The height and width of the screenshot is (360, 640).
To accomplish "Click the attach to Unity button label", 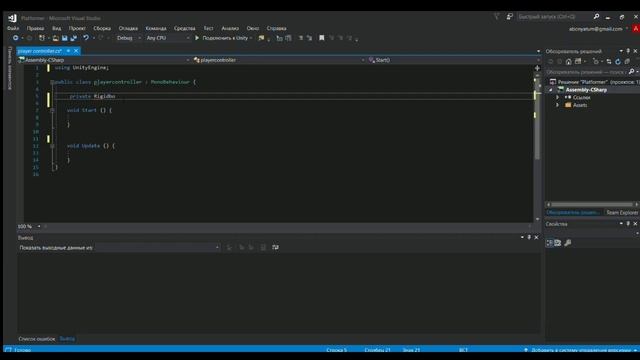I will pyautogui.click(x=225, y=38).
